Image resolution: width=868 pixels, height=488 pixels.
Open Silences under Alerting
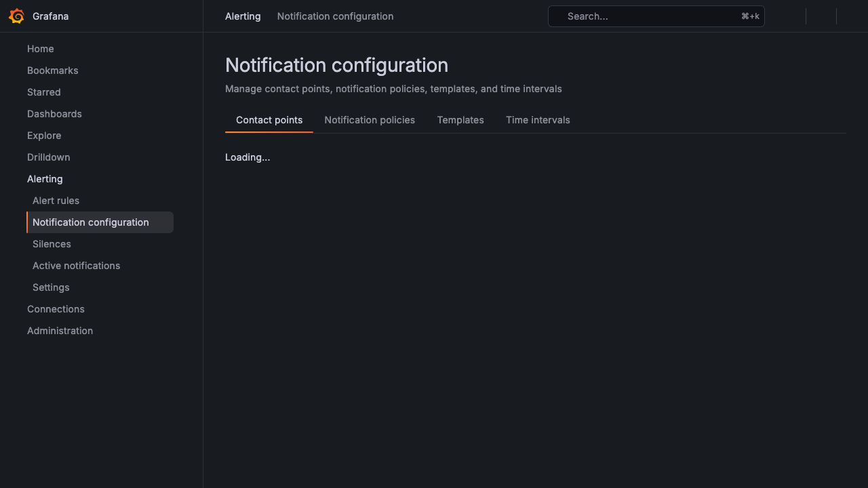(x=52, y=244)
